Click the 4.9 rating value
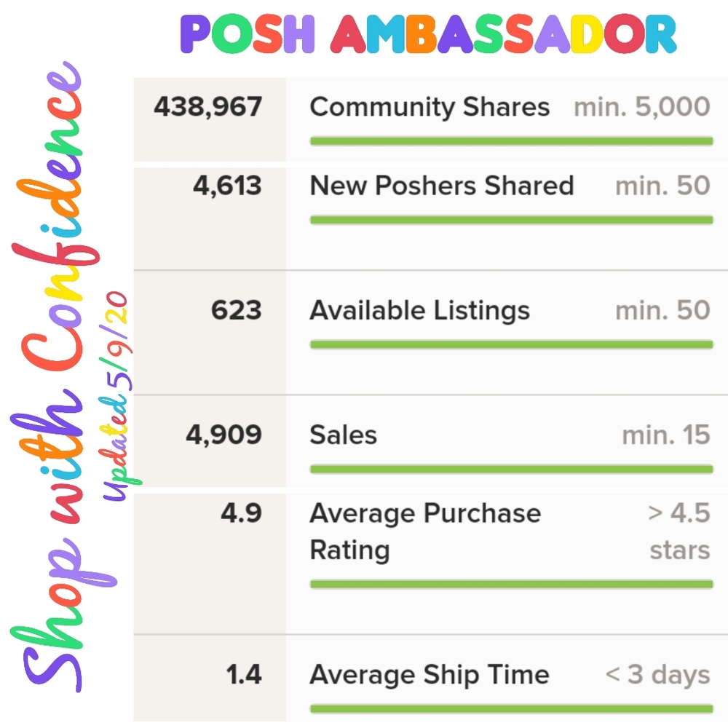The image size is (728, 728). [242, 513]
